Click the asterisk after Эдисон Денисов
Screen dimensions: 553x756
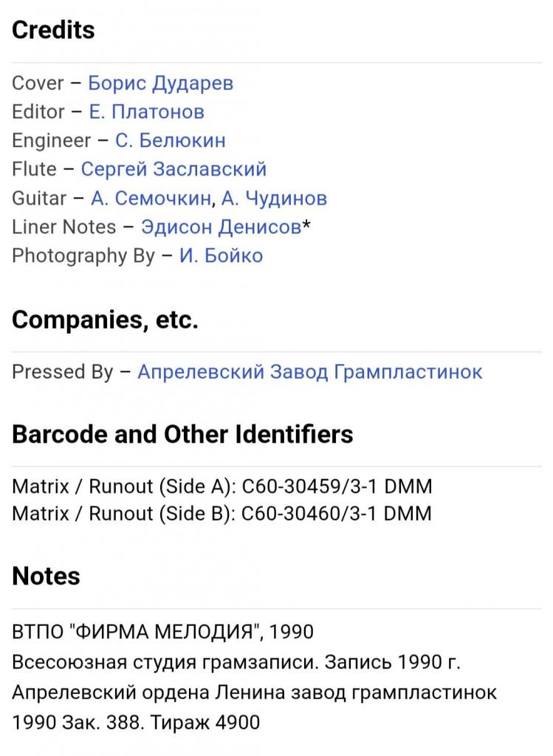(x=306, y=226)
